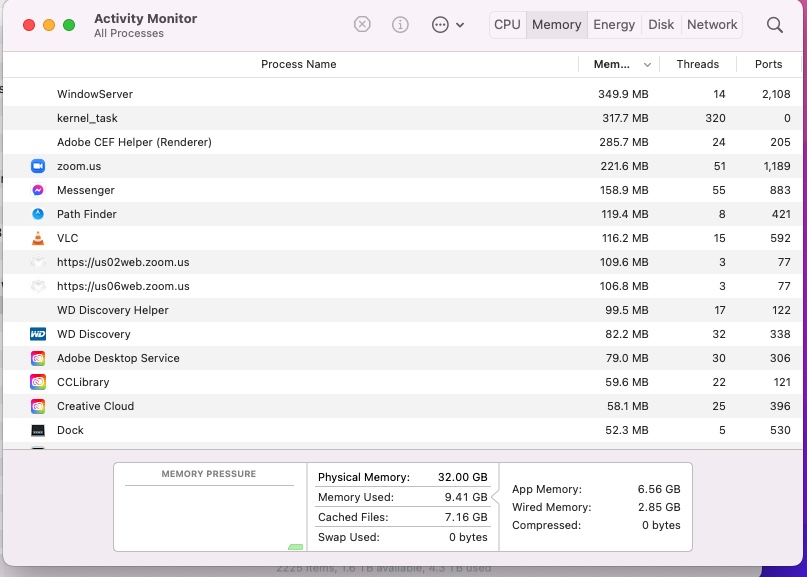Switch to the Energy tab
Screen dimensions: 807x577
614,25
